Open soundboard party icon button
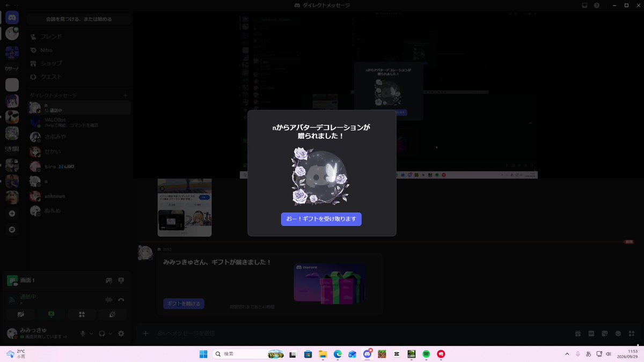The width and height of the screenshot is (644, 362). pyautogui.click(x=113, y=315)
